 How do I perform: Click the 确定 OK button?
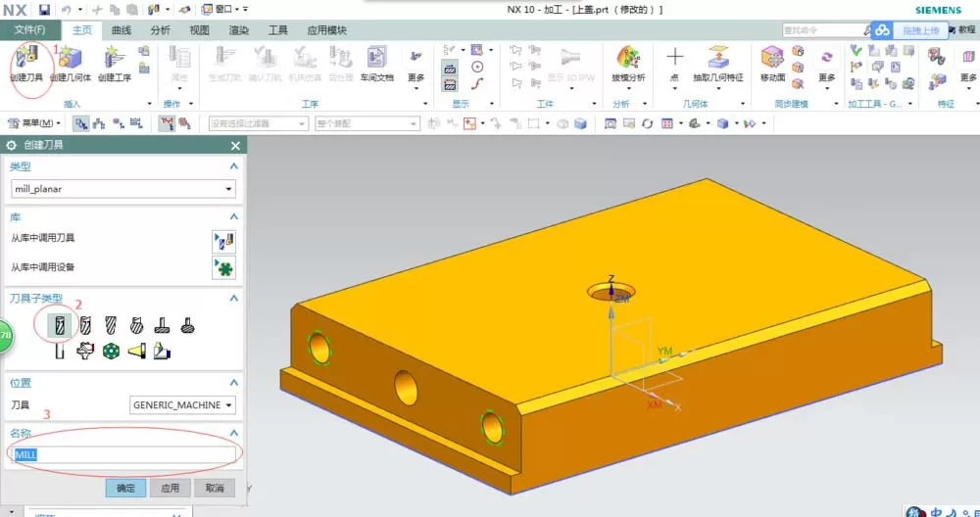click(x=125, y=488)
